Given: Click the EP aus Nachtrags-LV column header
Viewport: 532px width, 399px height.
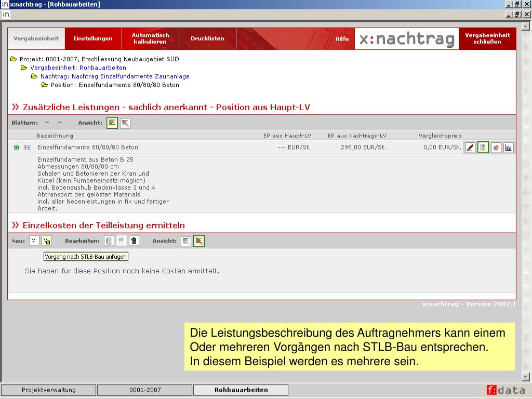Looking at the screenshot, I should click(357, 136).
